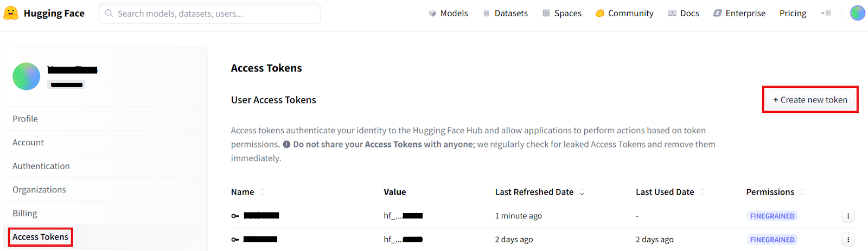Open three-dot menu for second token row
868x251 pixels.
click(848, 240)
